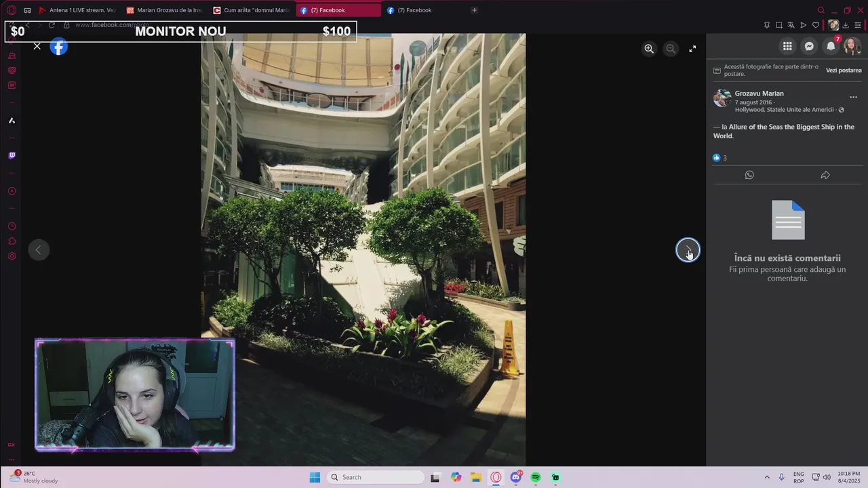Image resolution: width=868 pixels, height=488 pixels.
Task: Click the pin icon in the address bar
Action: [766, 25]
